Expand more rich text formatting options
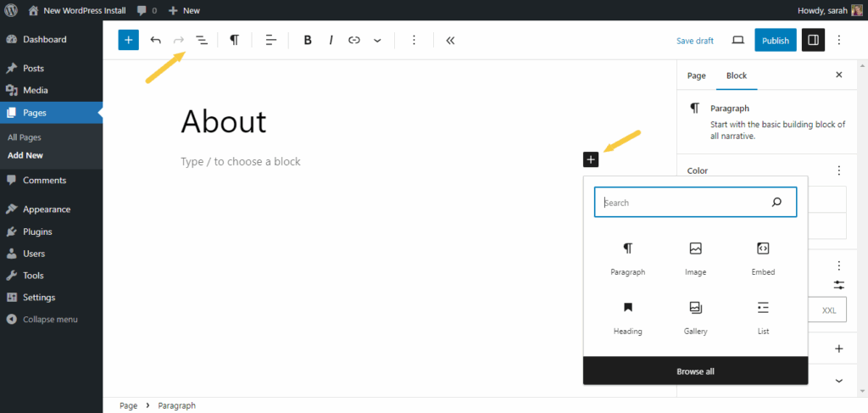This screenshot has width=868, height=413. click(377, 40)
